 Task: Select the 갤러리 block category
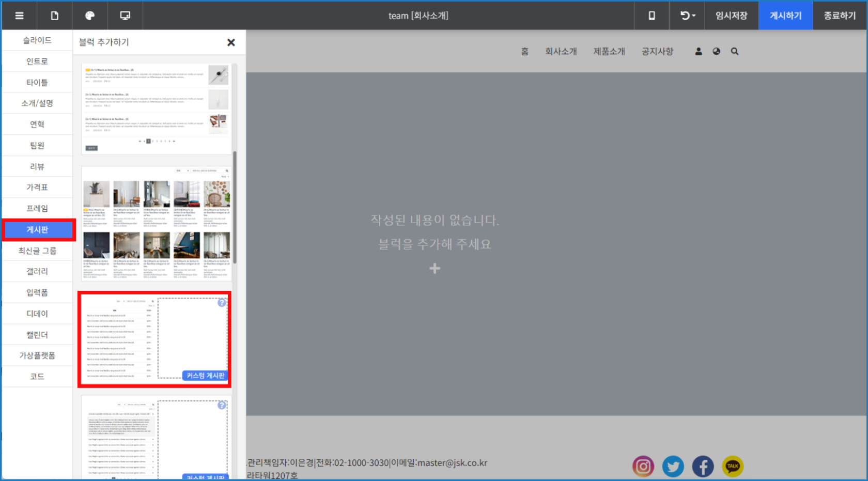pyautogui.click(x=37, y=271)
